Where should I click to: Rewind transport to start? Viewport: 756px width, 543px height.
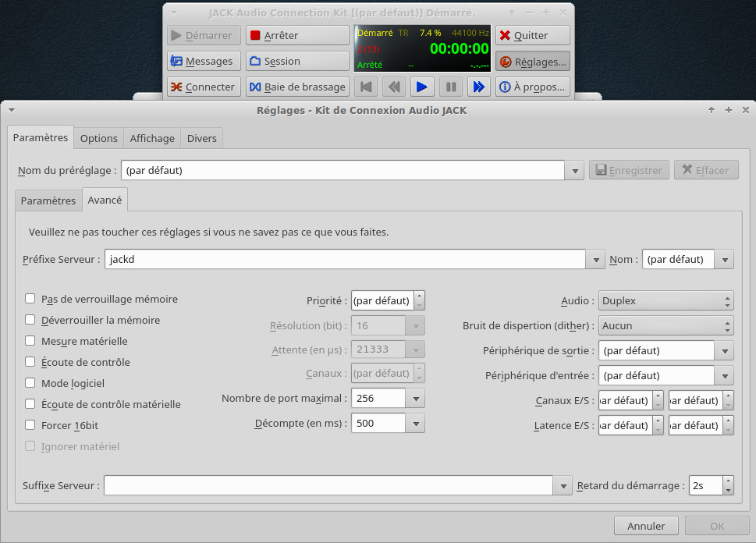pyautogui.click(x=366, y=87)
